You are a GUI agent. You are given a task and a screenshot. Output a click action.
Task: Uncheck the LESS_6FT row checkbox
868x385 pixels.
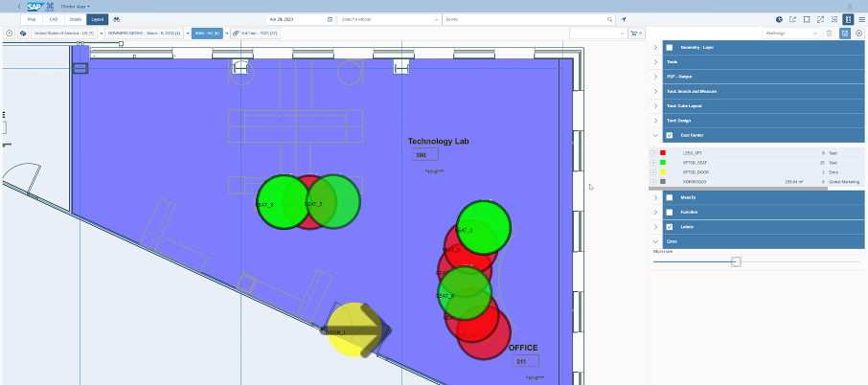pyautogui.click(x=653, y=153)
